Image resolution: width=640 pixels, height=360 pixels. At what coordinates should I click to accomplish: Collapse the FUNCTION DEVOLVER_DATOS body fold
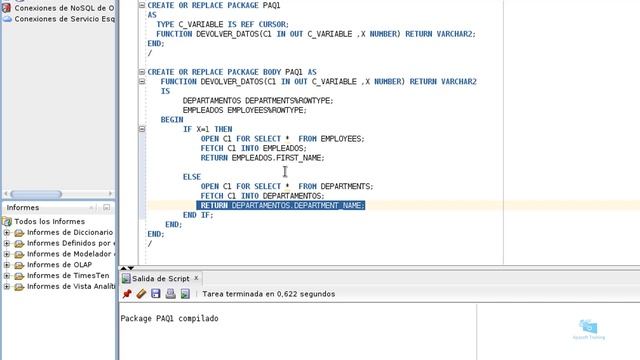[142, 82]
